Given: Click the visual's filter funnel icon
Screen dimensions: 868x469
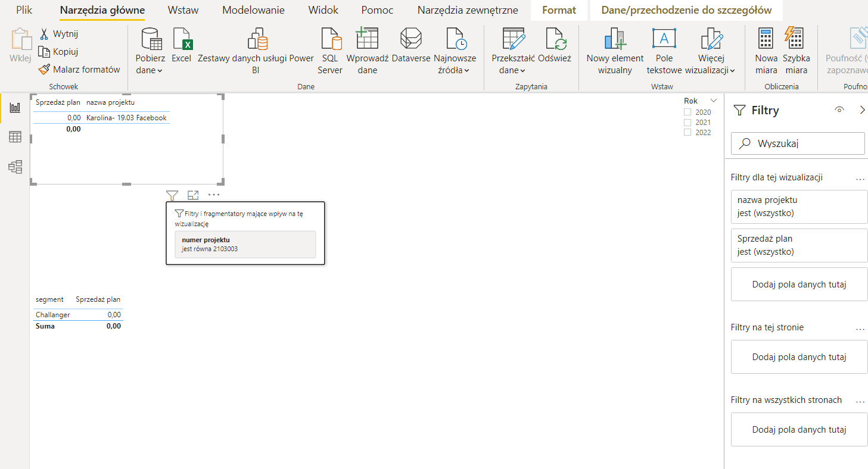Looking at the screenshot, I should tap(172, 195).
